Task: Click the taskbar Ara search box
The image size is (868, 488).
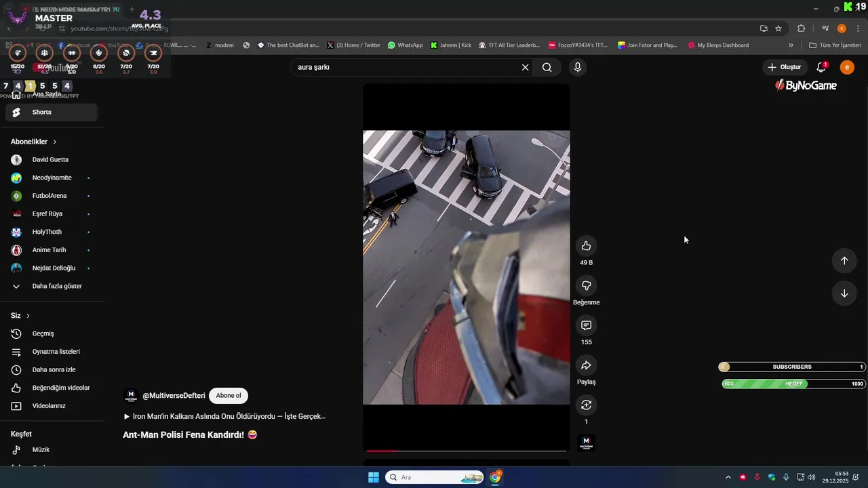Action: 435,477
